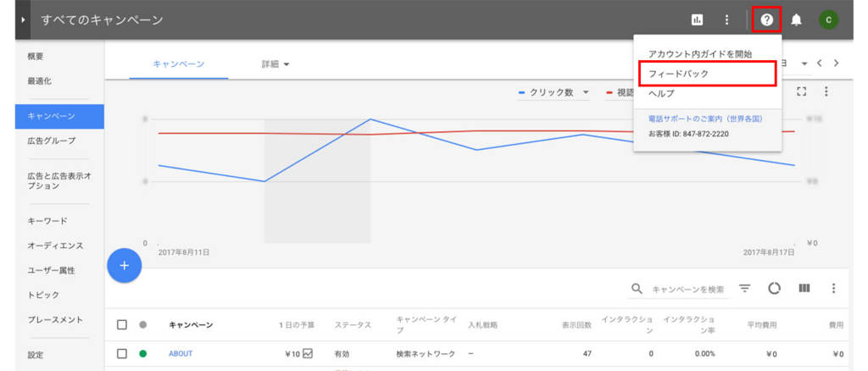
Task: Check the select-all header checkbox
Action: [122, 324]
